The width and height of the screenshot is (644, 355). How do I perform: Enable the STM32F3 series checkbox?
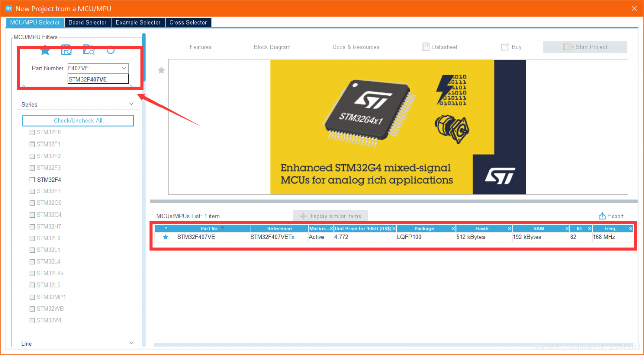(32, 168)
